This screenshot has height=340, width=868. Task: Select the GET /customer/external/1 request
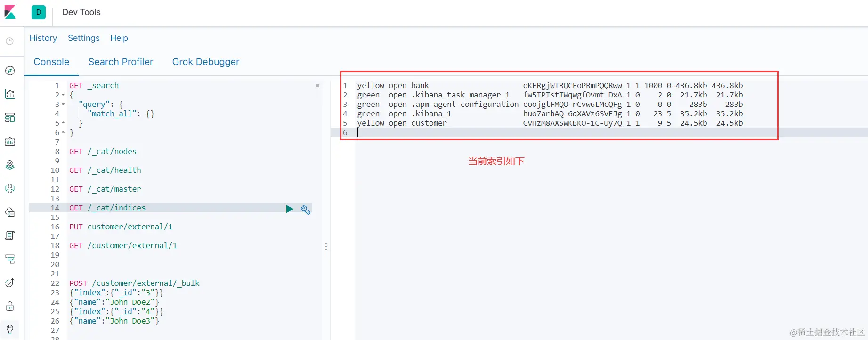pos(123,246)
